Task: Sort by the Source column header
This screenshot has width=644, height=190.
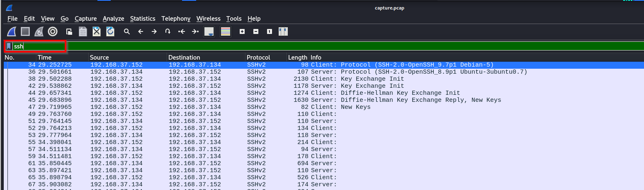Action: coord(128,58)
